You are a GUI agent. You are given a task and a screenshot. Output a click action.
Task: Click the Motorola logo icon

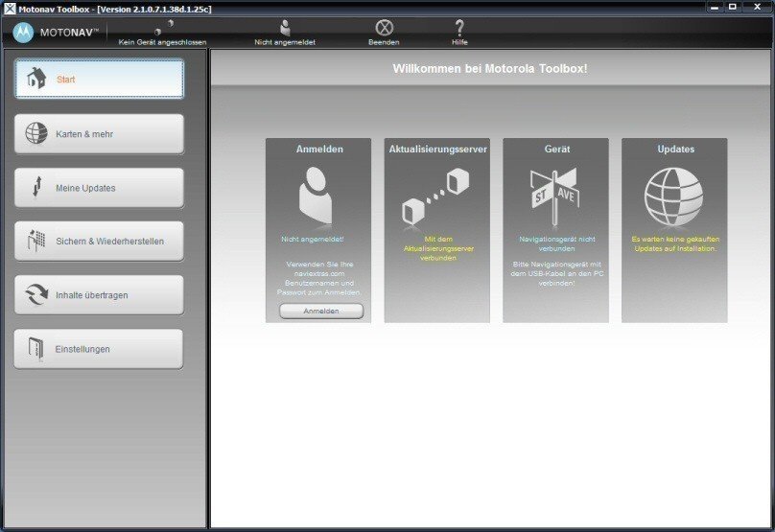pos(23,33)
